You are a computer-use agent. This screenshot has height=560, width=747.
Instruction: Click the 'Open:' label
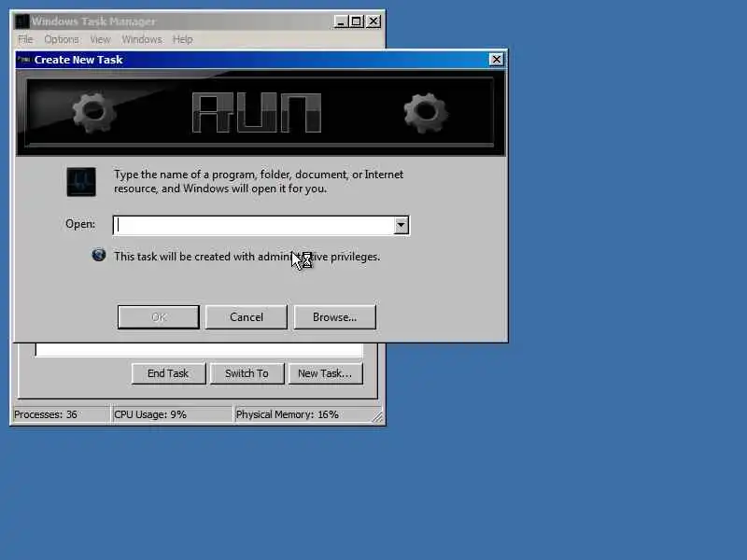pyautogui.click(x=80, y=224)
